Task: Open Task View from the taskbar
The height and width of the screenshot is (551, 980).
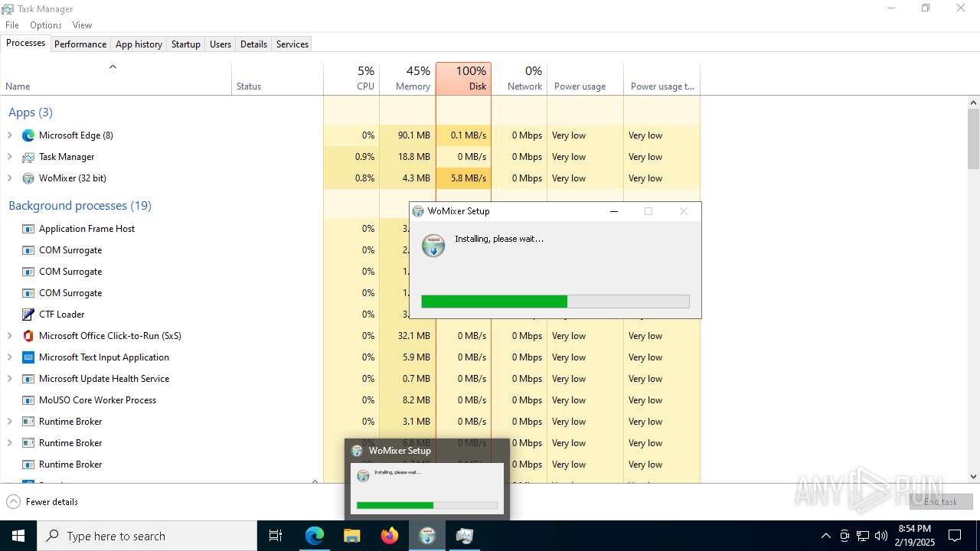Action: 276,536
